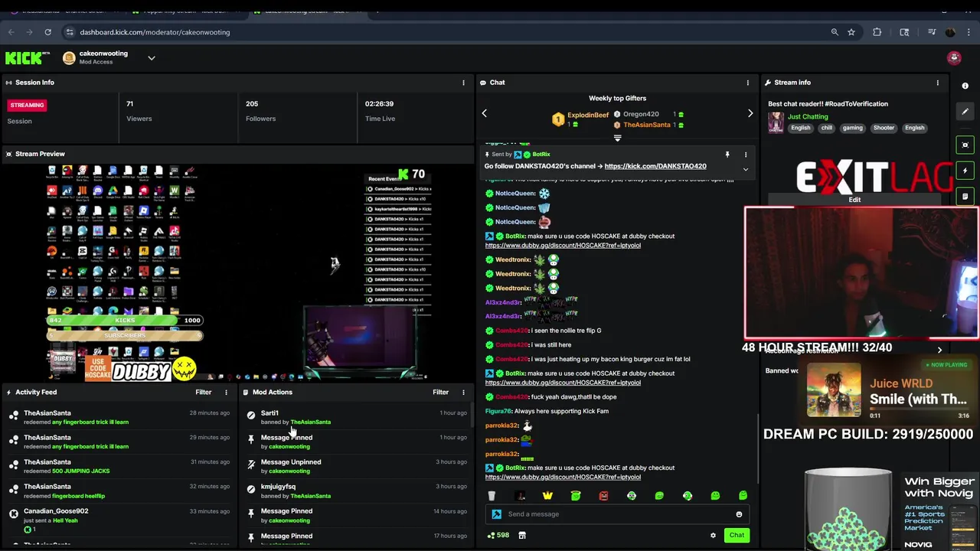The height and width of the screenshot is (551, 980).
Task: Click the Just Chatting category link
Action: point(808,117)
